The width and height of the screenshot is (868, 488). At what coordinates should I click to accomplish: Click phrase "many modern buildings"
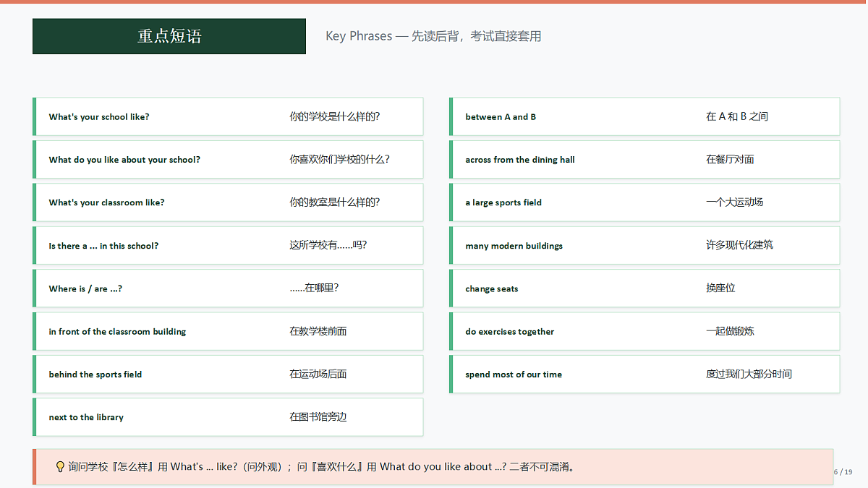click(x=514, y=246)
